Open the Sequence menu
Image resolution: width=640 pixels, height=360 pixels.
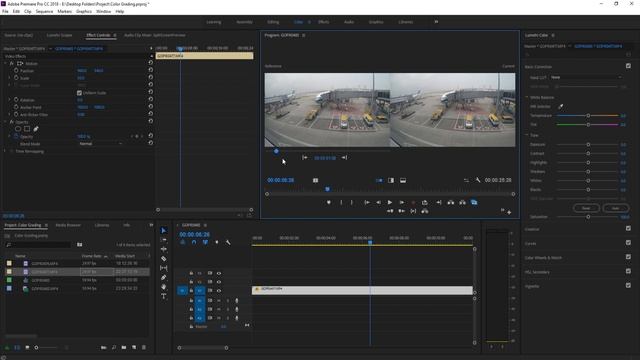pos(44,11)
